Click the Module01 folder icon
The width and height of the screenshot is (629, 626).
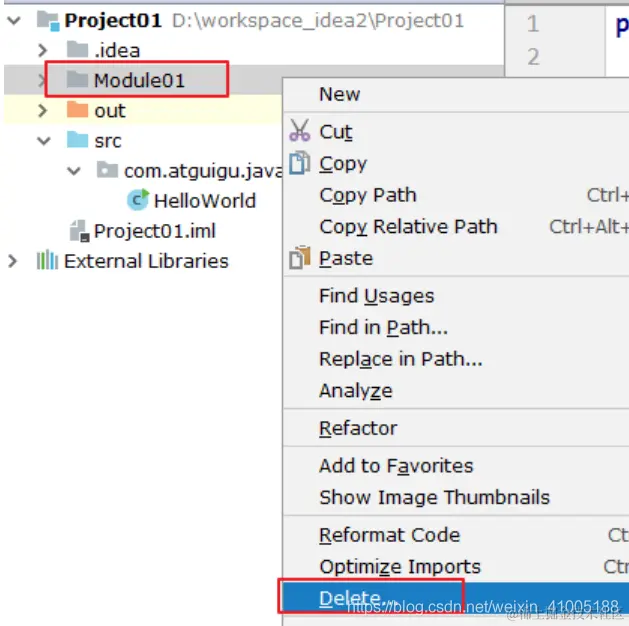[77, 79]
